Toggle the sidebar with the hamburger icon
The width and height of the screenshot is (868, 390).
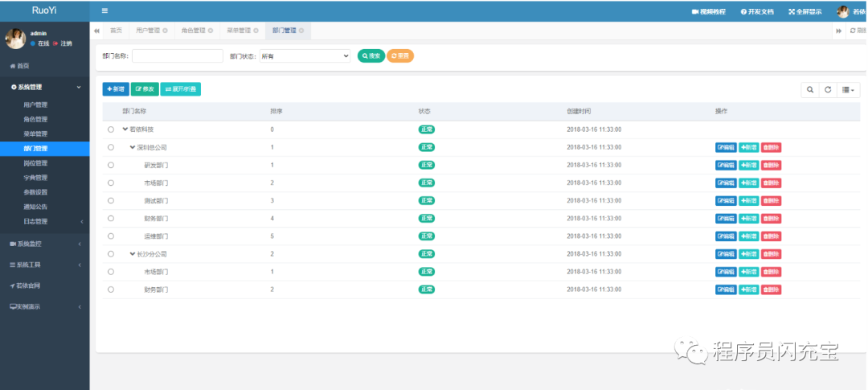click(104, 11)
